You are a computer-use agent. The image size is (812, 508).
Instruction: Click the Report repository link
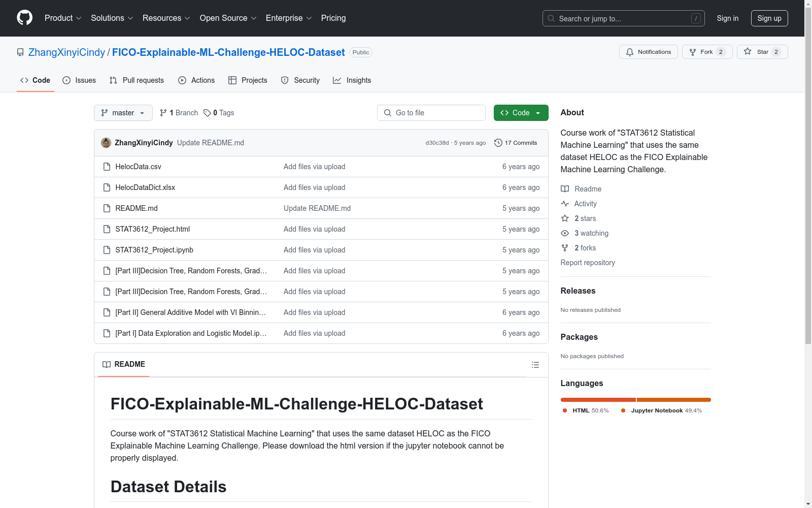pos(588,263)
